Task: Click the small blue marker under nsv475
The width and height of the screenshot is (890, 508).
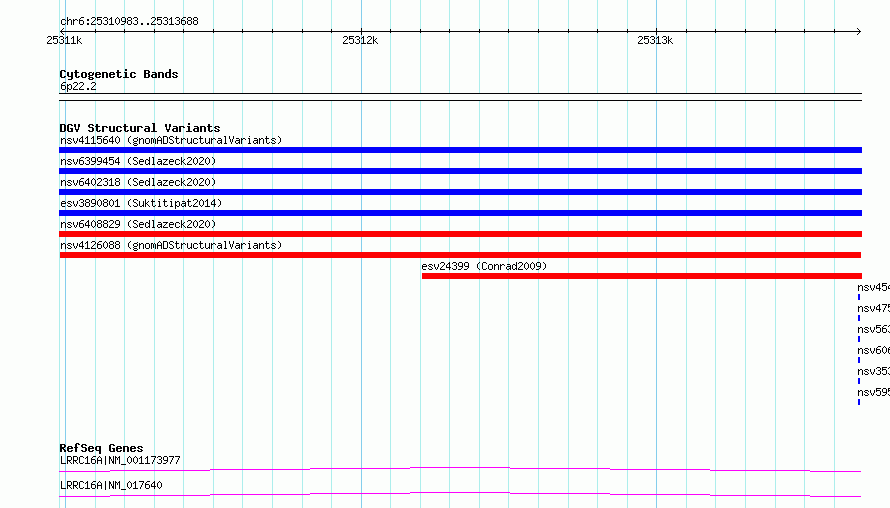Action: pos(859,318)
